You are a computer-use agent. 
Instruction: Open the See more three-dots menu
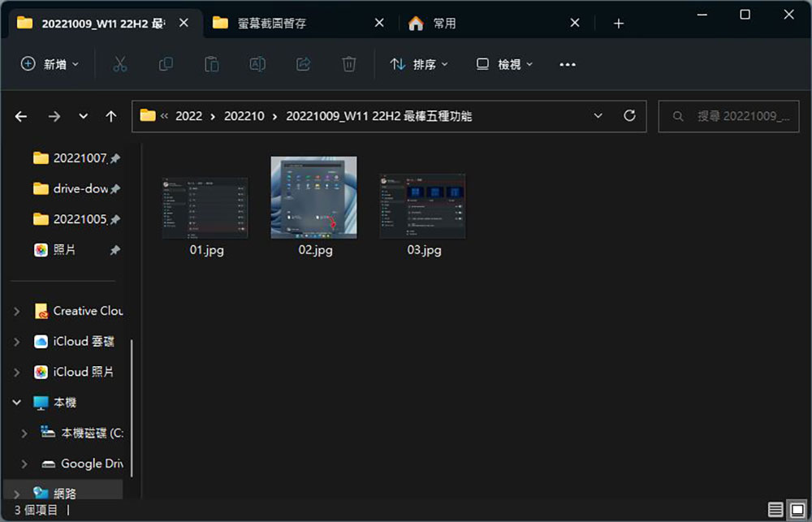tap(568, 64)
